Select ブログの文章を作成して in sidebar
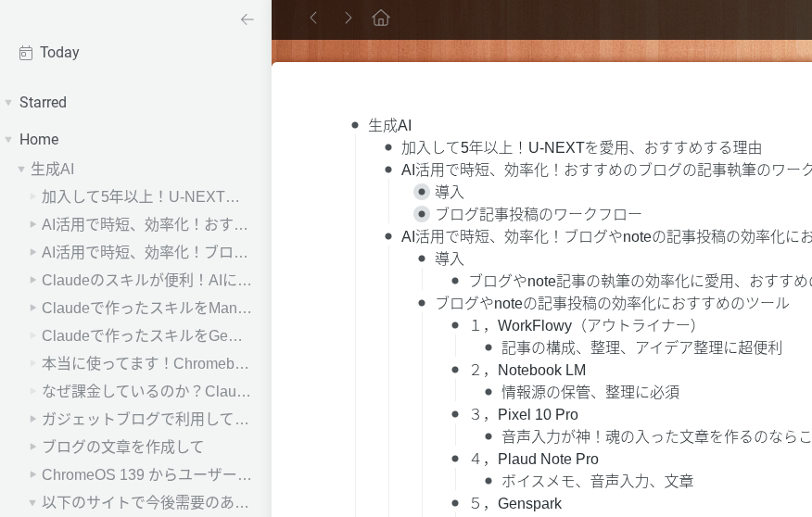The width and height of the screenshot is (812, 517). (122, 447)
